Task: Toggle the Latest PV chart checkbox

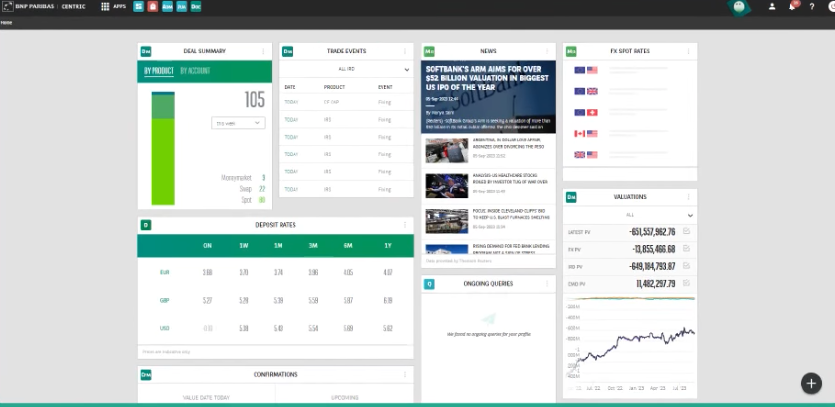Action: click(686, 232)
